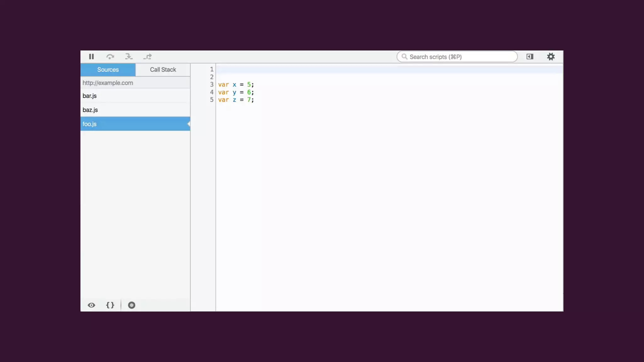Open debugger settings gear
This screenshot has width=644, height=362.
coord(551,57)
